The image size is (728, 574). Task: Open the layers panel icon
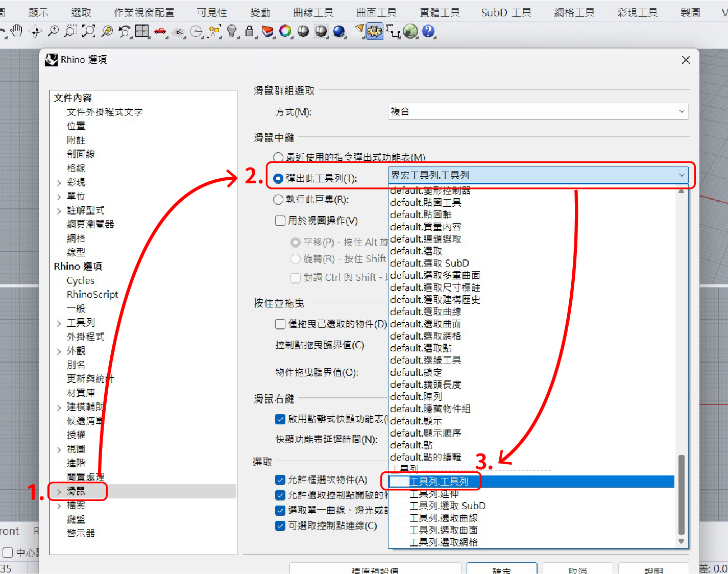tap(267, 32)
